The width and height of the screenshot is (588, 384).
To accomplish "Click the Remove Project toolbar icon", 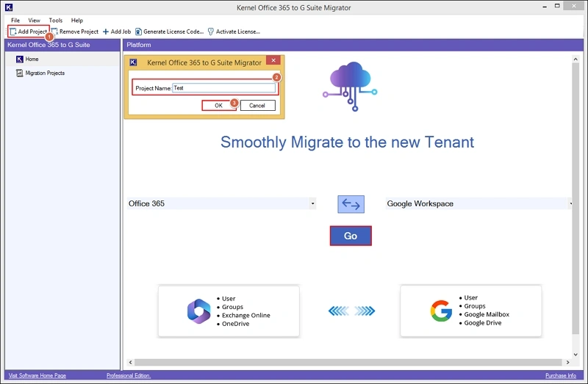I will (55, 32).
